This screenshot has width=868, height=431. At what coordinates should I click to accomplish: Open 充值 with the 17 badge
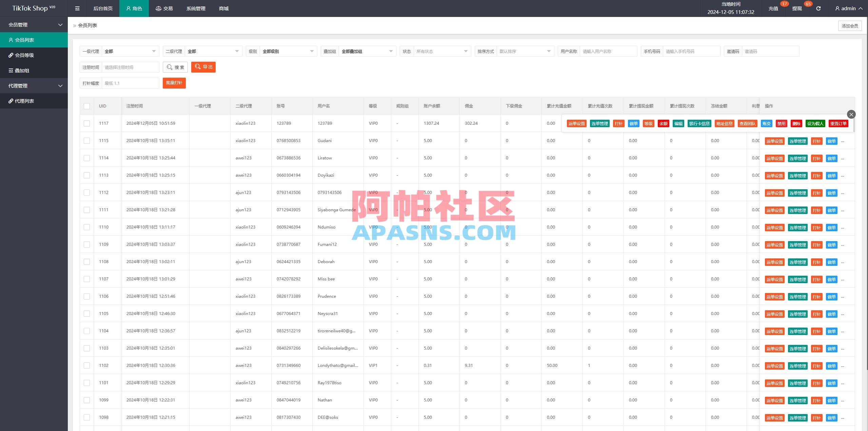point(773,8)
